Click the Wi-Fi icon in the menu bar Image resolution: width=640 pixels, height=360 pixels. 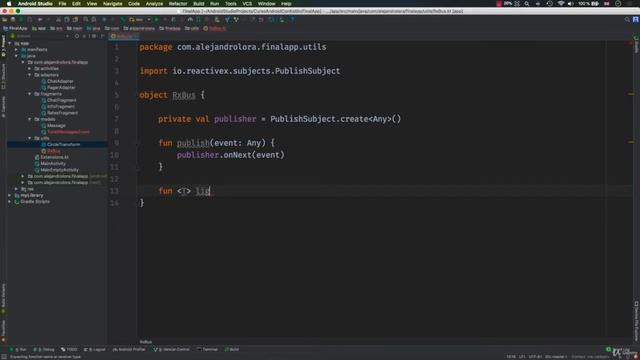click(x=561, y=4)
